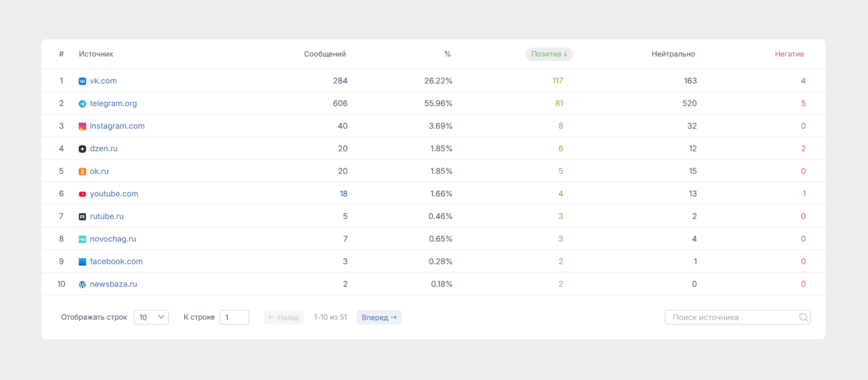Open the instagram.com source link
Viewport: 868px width, 380px height.
(x=117, y=126)
